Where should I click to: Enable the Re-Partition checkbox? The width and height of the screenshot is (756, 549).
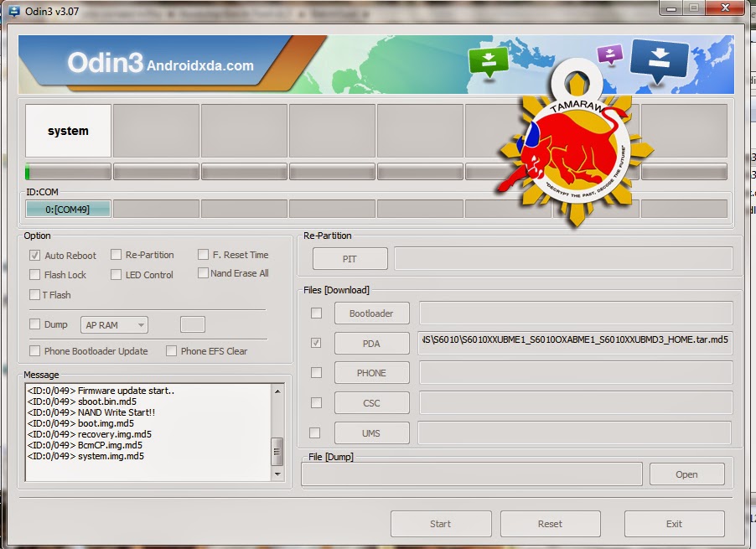click(117, 255)
